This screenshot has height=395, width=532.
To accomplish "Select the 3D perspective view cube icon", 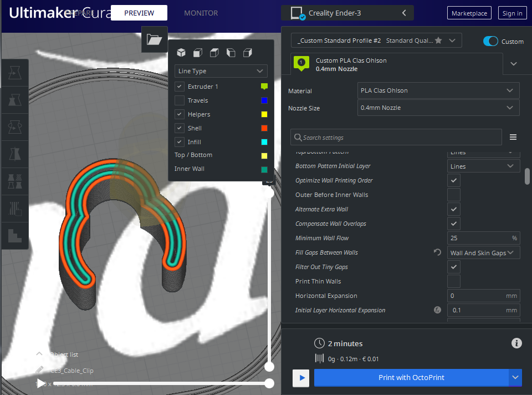I will tap(181, 53).
